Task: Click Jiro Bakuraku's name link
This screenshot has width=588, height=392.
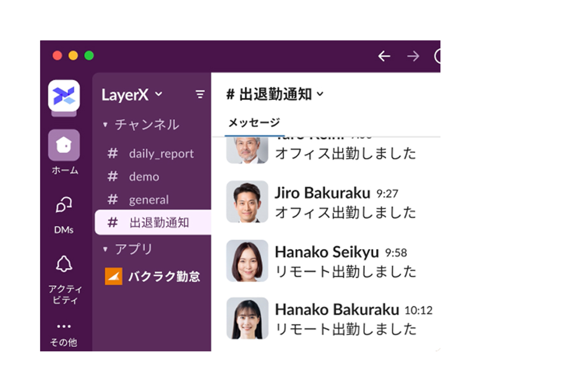Action: coord(322,193)
